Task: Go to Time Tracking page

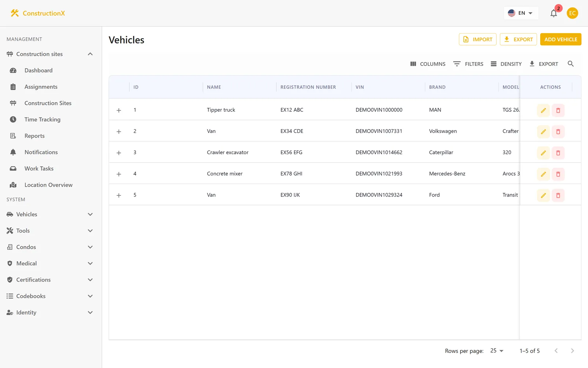Action: [51, 120]
